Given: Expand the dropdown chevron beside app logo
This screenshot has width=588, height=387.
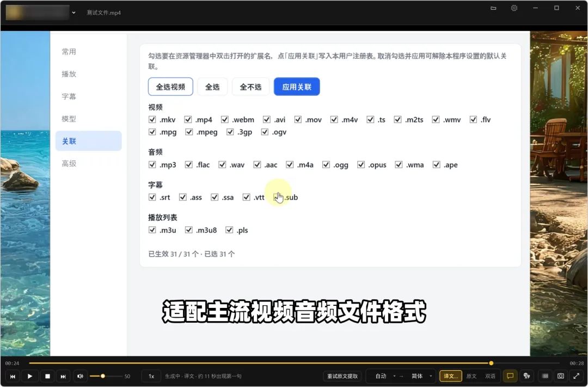Looking at the screenshot, I should 74,13.
